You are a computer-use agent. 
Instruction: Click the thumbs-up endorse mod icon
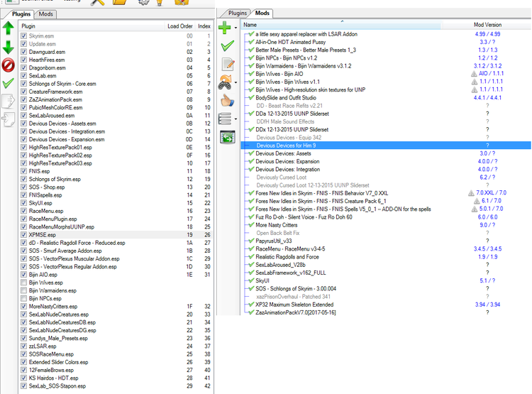tap(227, 101)
